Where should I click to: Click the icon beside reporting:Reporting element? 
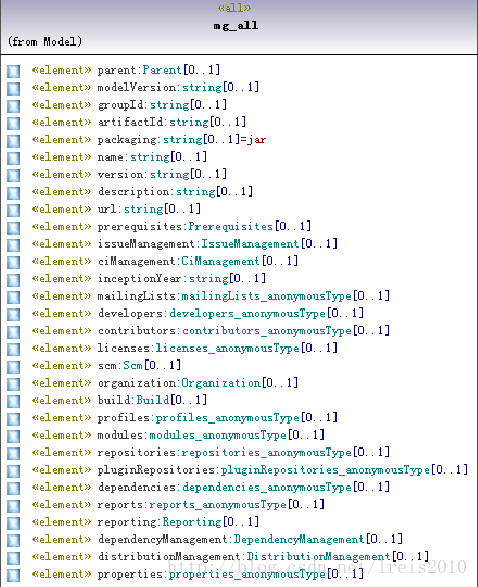[x=13, y=524]
